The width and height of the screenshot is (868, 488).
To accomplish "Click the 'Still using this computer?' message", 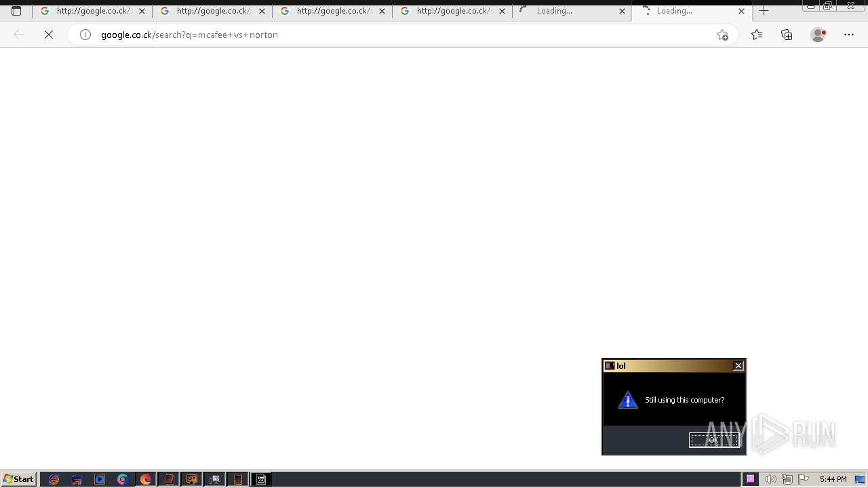I will point(684,400).
